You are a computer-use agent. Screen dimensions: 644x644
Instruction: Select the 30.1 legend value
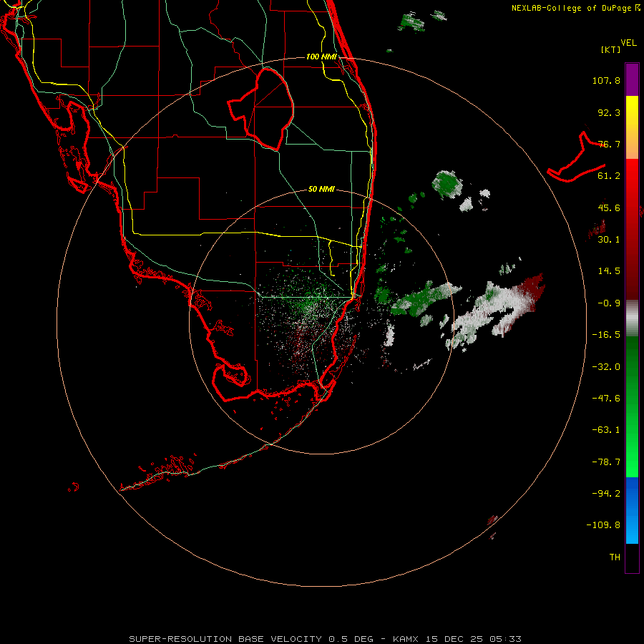click(609, 240)
